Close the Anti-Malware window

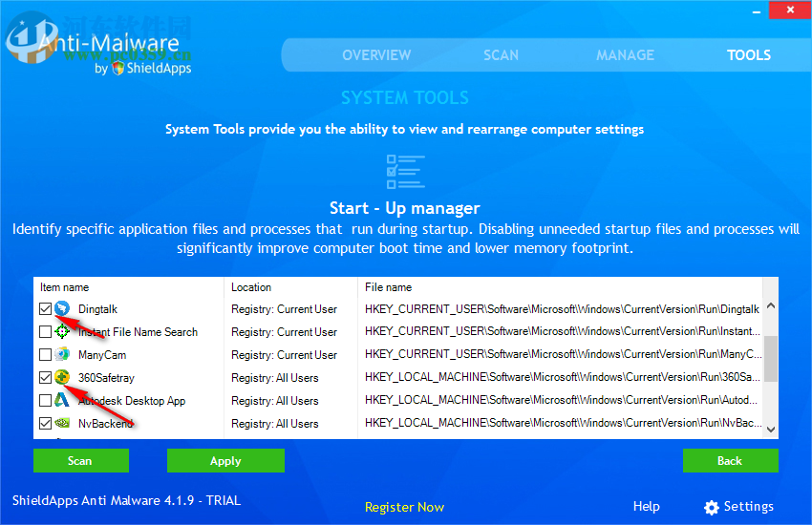tap(790, 10)
